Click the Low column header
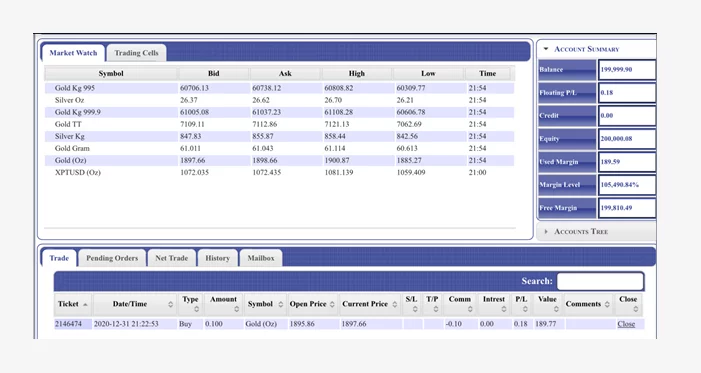This screenshot has height=373, width=701. (428, 73)
